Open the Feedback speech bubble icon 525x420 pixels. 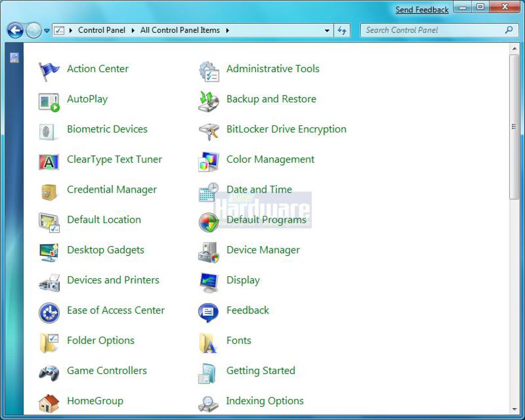(x=208, y=313)
